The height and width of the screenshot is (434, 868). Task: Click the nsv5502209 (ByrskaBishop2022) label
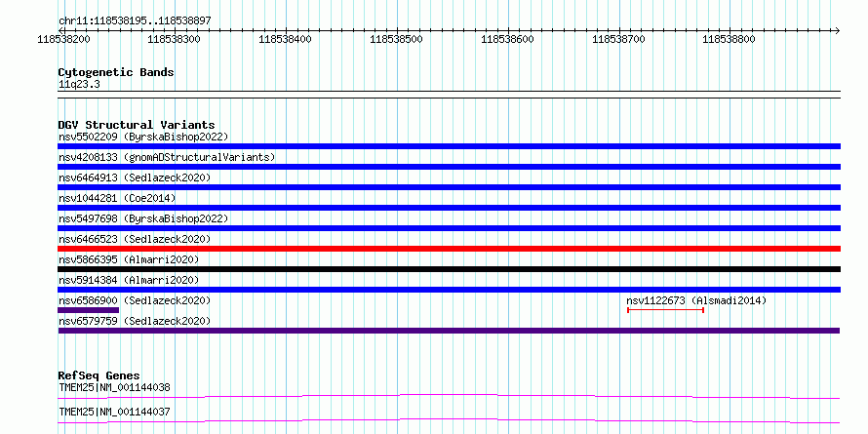pos(143,137)
